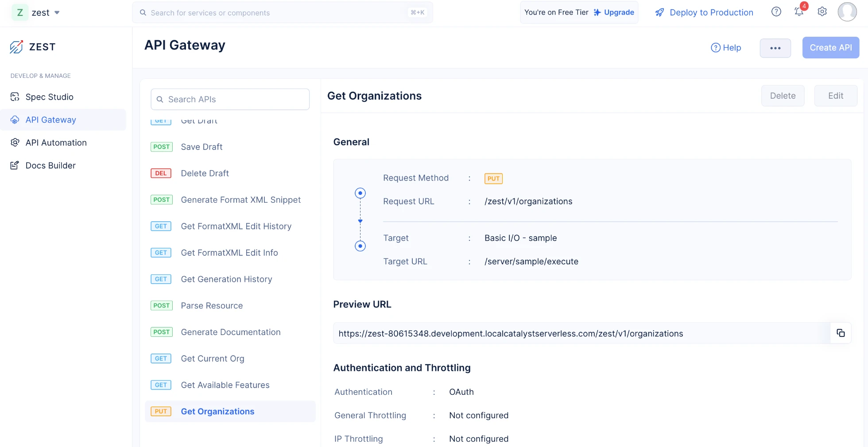Click the /server/sample/execute target URL value
The image size is (868, 447).
point(531,262)
